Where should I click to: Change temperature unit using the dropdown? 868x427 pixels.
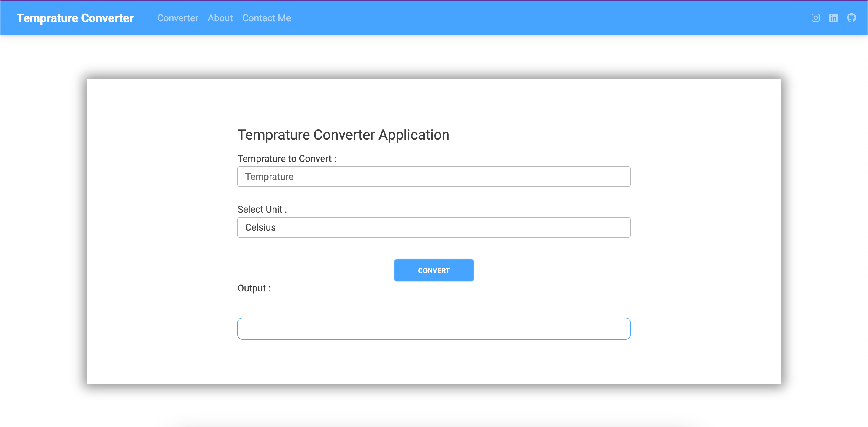(434, 227)
